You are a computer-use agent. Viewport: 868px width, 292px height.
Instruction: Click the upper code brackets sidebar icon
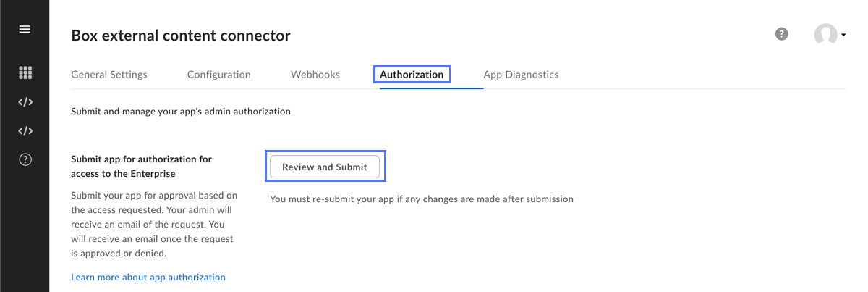pyautogui.click(x=25, y=102)
